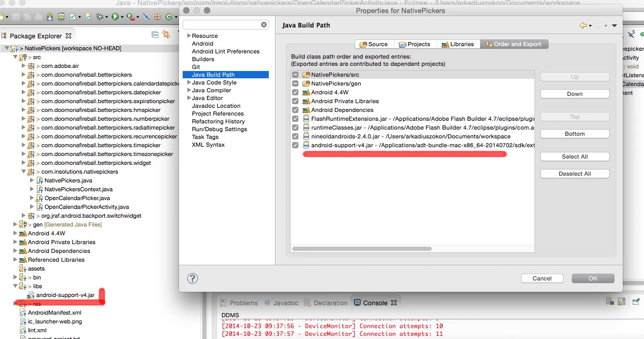Select OpenCalendarPickerActivity.java in Package Explorer
Viewport: 644px width, 339px height.
pos(87,207)
